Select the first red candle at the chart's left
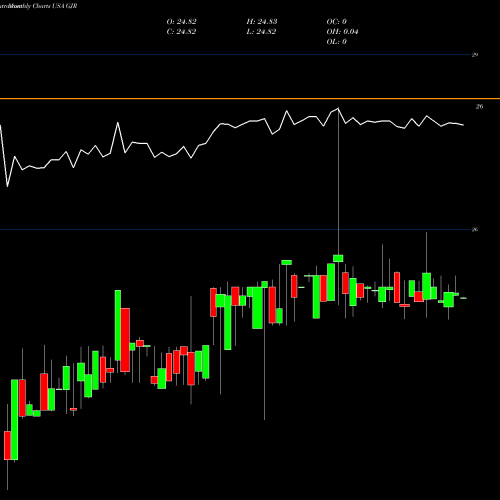 click(7, 445)
